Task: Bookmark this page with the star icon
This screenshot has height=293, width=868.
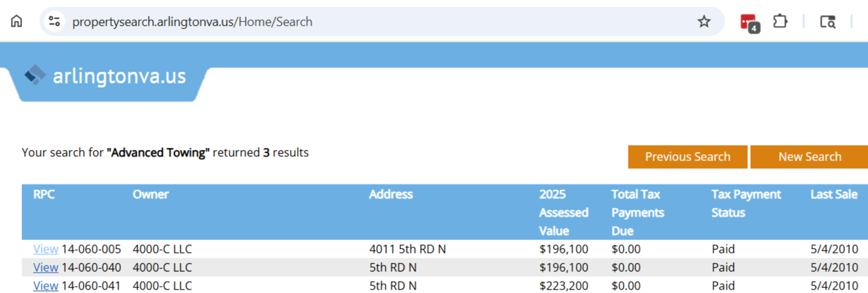Action: pos(704,21)
